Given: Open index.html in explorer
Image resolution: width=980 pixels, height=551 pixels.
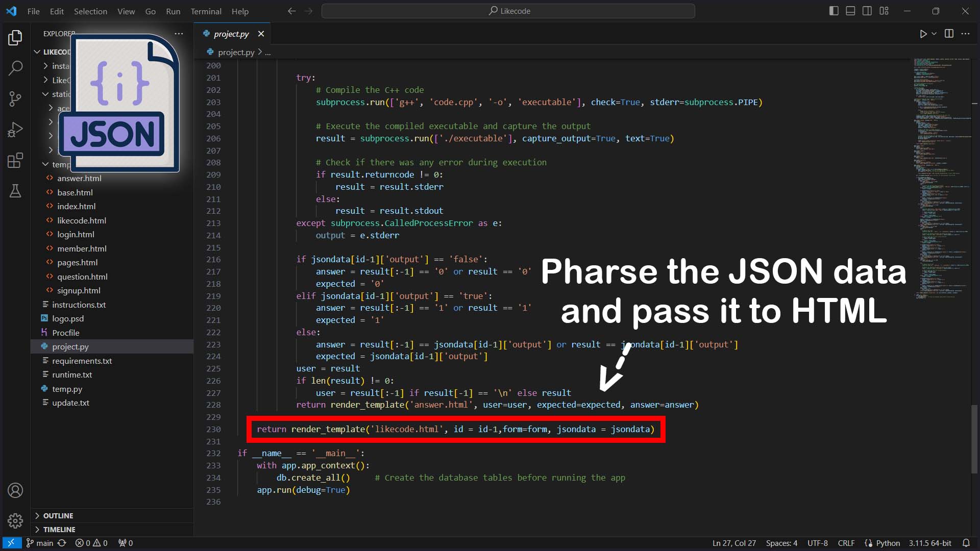Looking at the screenshot, I should point(77,206).
